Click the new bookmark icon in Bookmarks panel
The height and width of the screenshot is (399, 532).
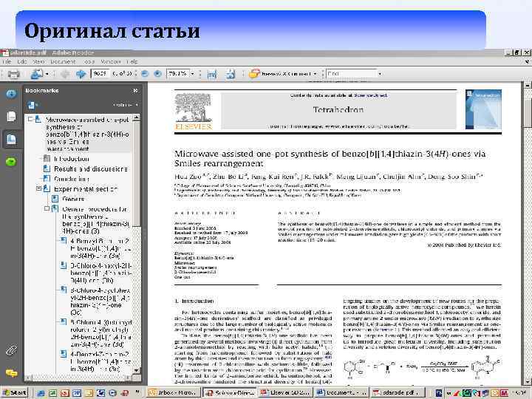point(32,105)
